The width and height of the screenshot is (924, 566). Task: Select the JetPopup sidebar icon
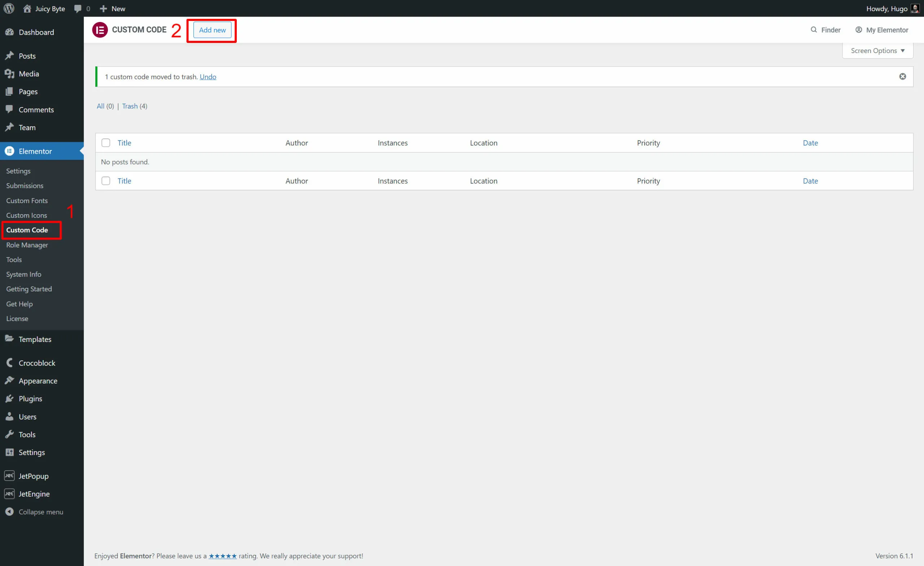[9, 475]
